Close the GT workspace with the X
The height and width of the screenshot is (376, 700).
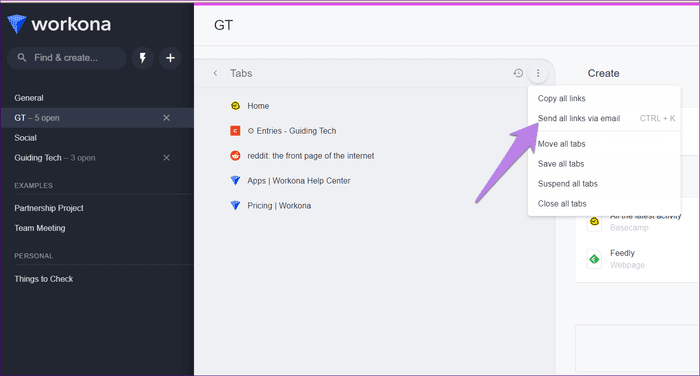[167, 118]
